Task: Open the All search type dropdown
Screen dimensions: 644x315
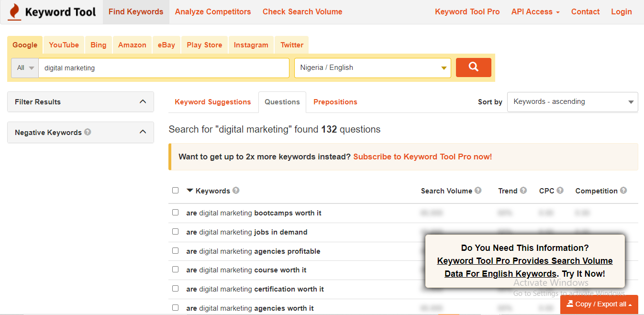Action: coord(25,68)
